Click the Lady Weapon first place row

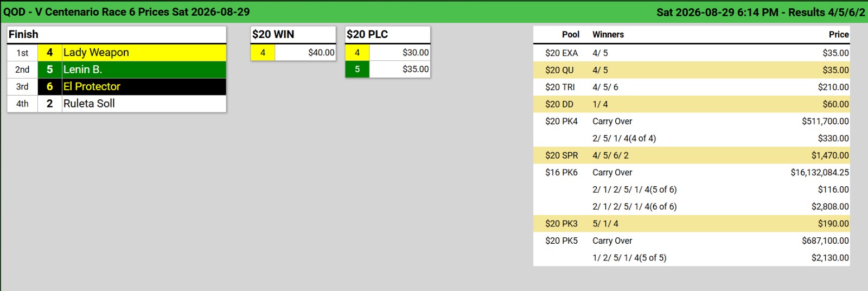117,53
